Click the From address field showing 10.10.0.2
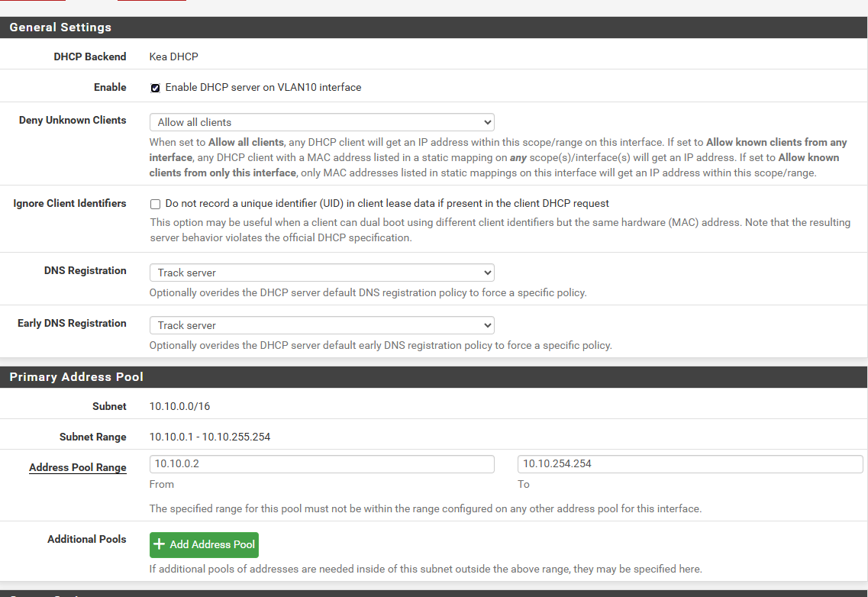The width and height of the screenshot is (868, 597). [321, 463]
